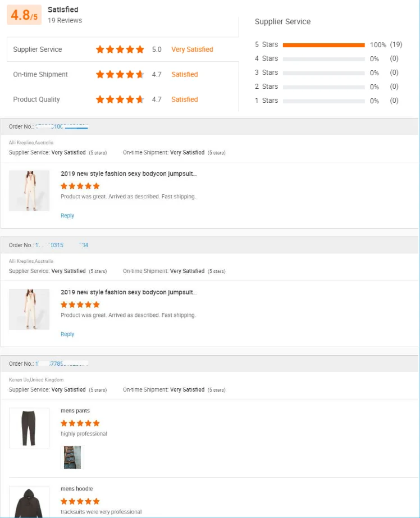
Task: Click the 4 Stars rating bar
Action: pos(323,59)
